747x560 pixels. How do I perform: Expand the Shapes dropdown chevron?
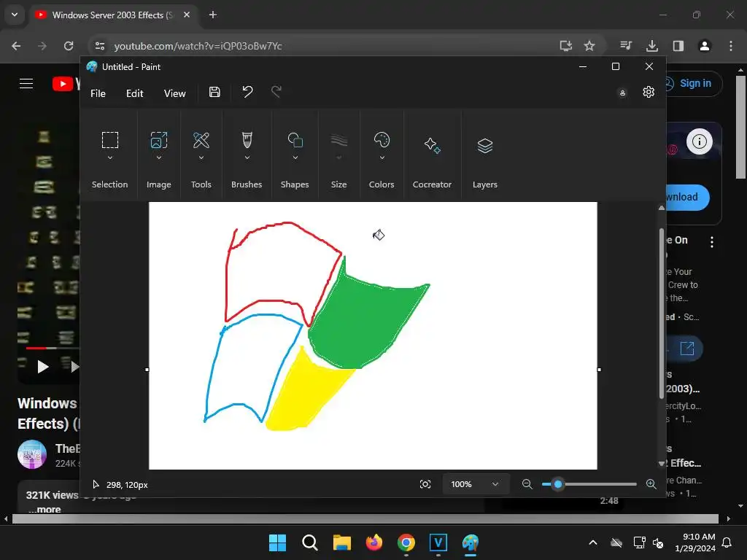(x=295, y=157)
